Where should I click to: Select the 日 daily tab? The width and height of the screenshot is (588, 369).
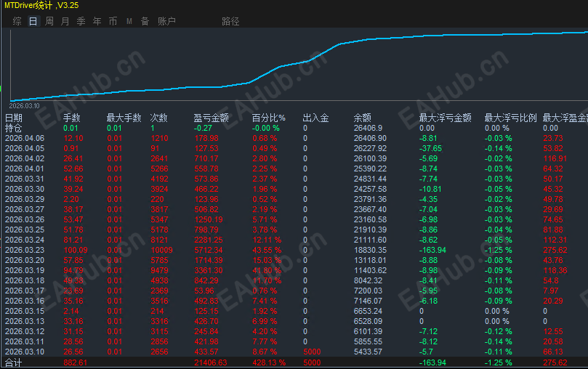[33, 21]
